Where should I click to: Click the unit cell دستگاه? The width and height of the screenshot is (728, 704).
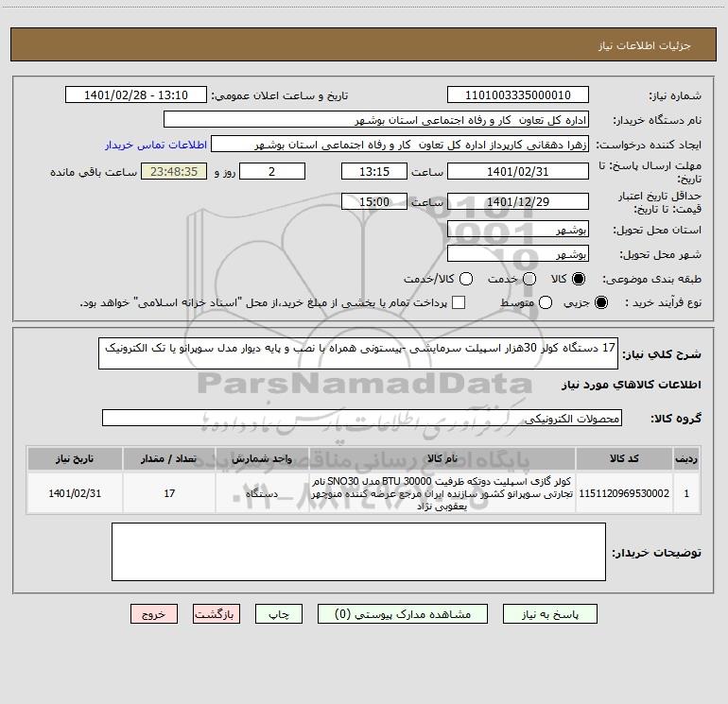[x=262, y=493]
